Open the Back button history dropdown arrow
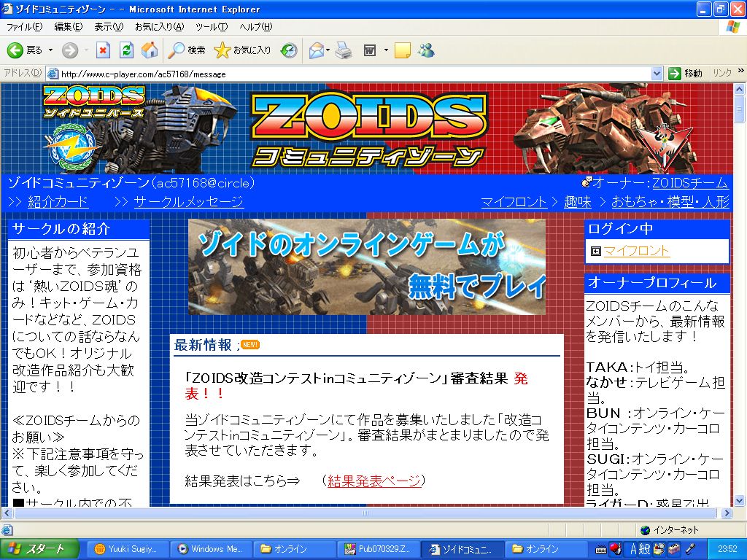Viewport: 747px width, 560px height. tap(50, 50)
